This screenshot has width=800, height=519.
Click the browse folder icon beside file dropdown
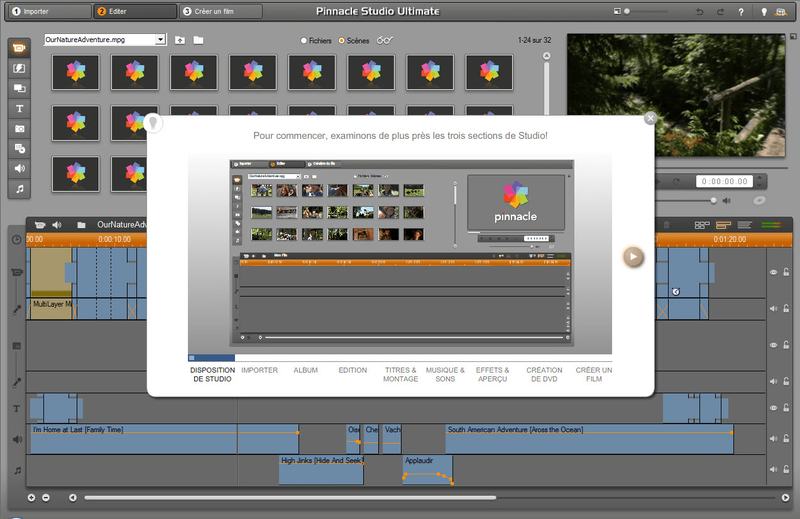(x=198, y=40)
